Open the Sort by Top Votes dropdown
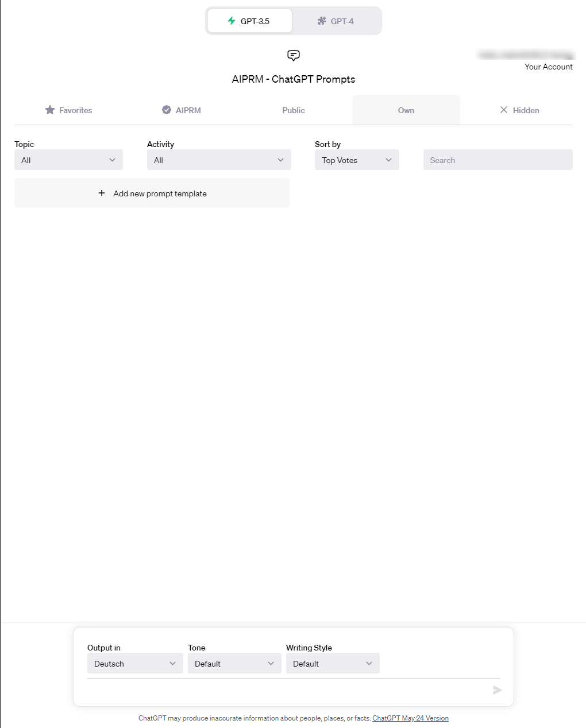This screenshot has width=586, height=728. tap(356, 160)
